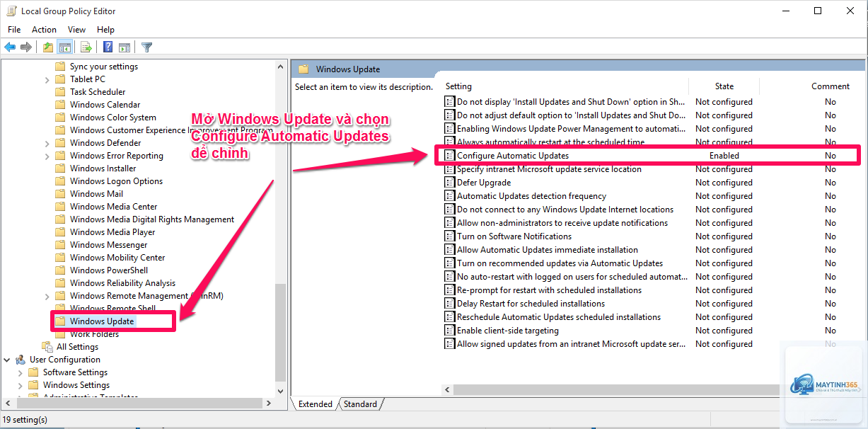Toggle the Show/Hide Action Pane icon
Screen dimensions: 868x429
pos(125,47)
